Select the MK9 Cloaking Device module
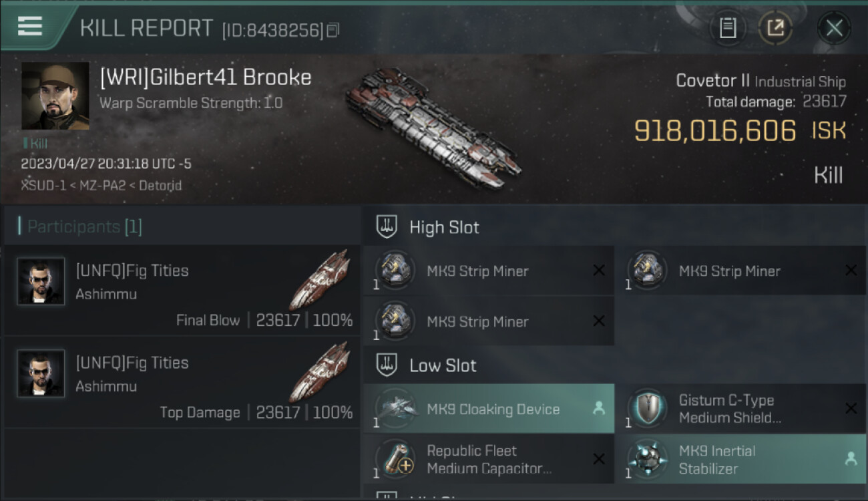The width and height of the screenshot is (868, 501). pos(489,408)
